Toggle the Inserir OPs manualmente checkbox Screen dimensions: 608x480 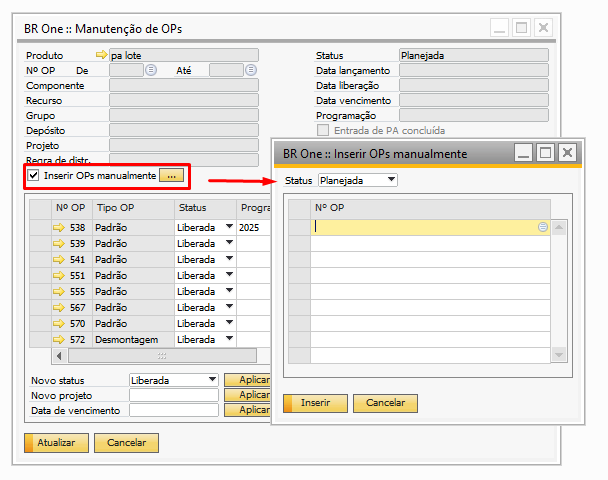pyautogui.click(x=34, y=176)
